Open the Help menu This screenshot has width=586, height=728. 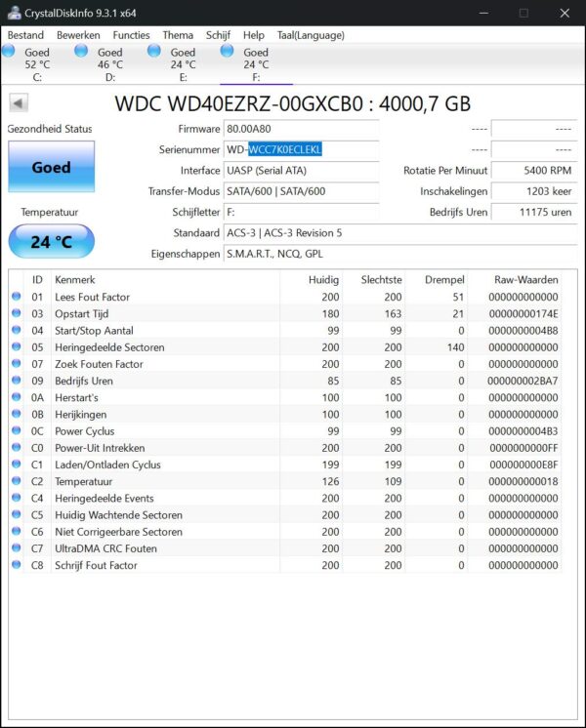(254, 35)
